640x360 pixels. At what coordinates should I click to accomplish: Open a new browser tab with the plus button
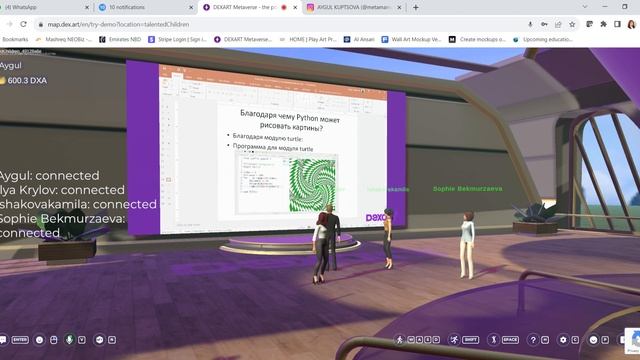pyautogui.click(x=416, y=7)
